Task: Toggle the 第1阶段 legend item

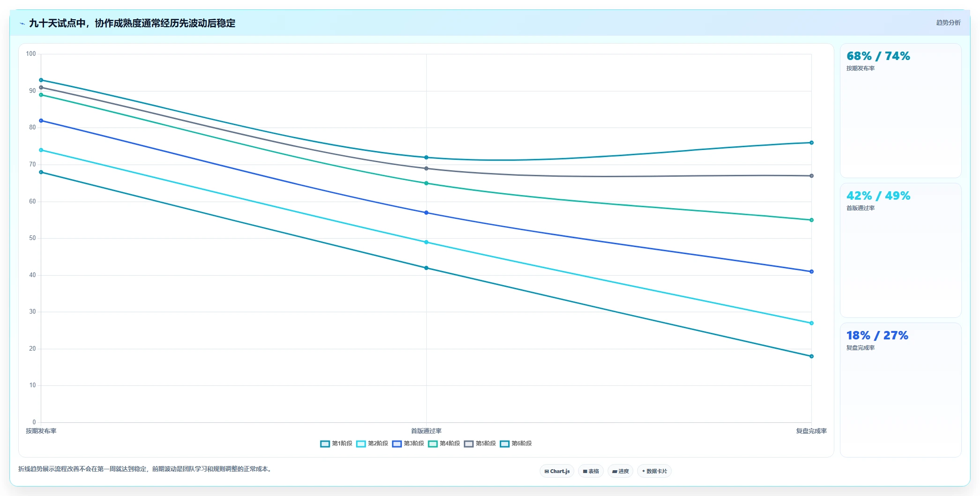Action: (336, 443)
